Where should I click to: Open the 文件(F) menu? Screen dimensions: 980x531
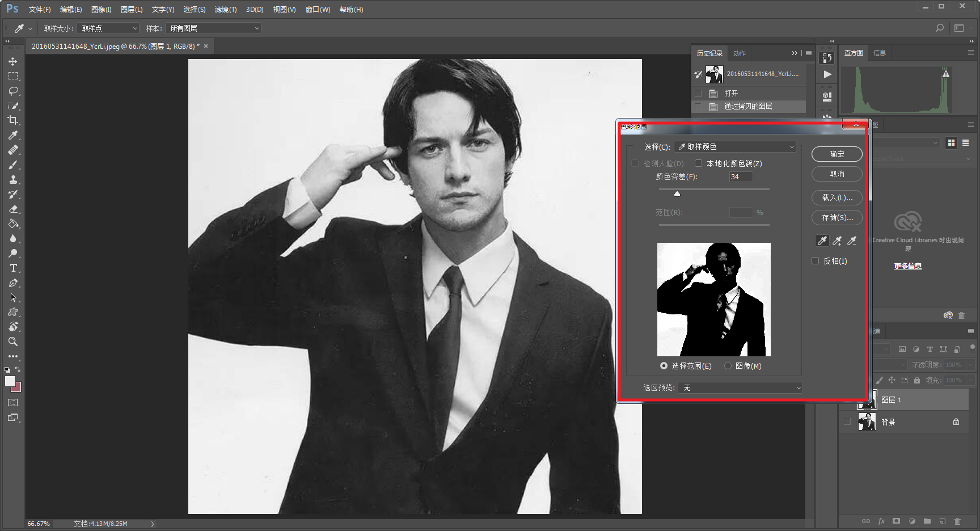coord(40,10)
